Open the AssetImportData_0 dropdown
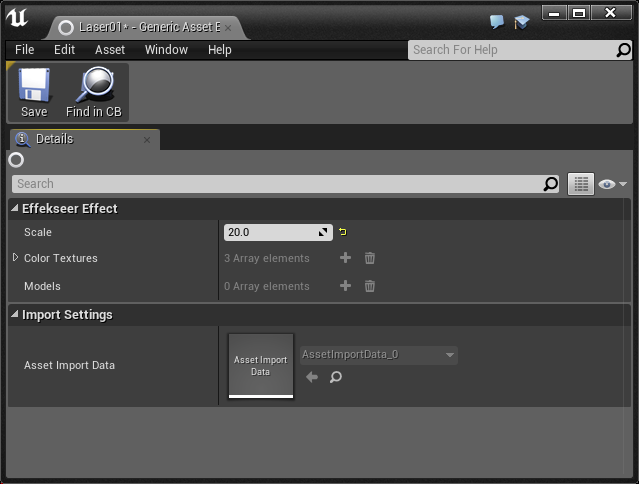This screenshot has height=484, width=639. (379, 355)
